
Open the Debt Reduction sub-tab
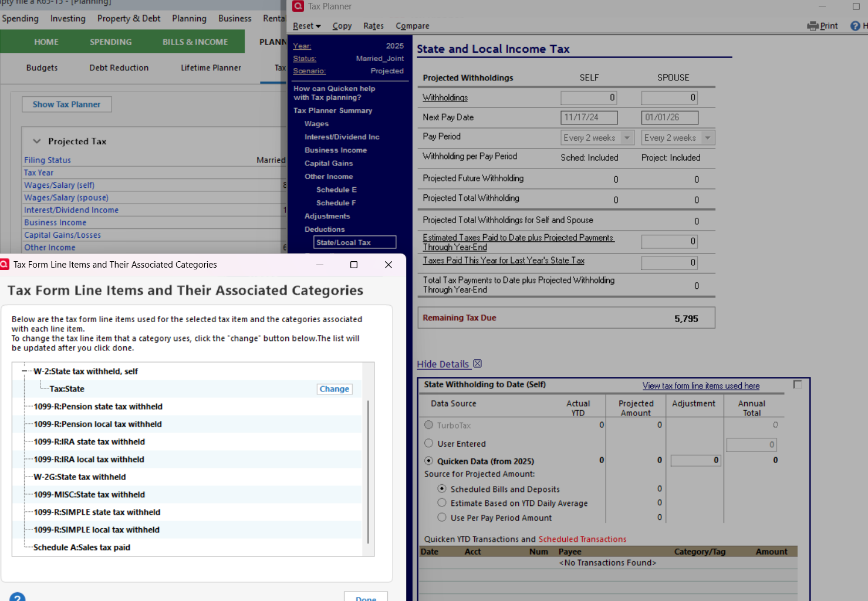click(x=119, y=68)
